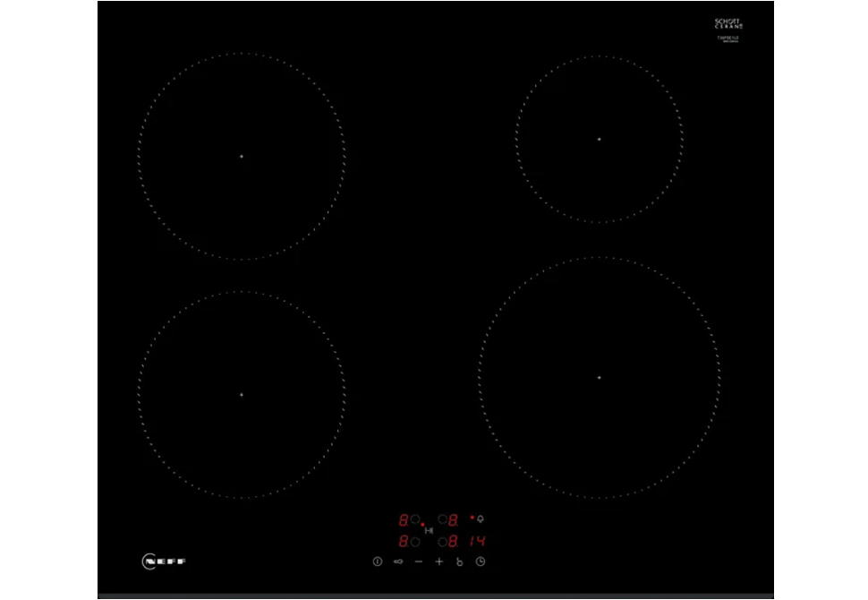The height and width of the screenshot is (600, 868).
Task: Click center of the rear-left cooking zone
Action: pyautogui.click(x=242, y=156)
